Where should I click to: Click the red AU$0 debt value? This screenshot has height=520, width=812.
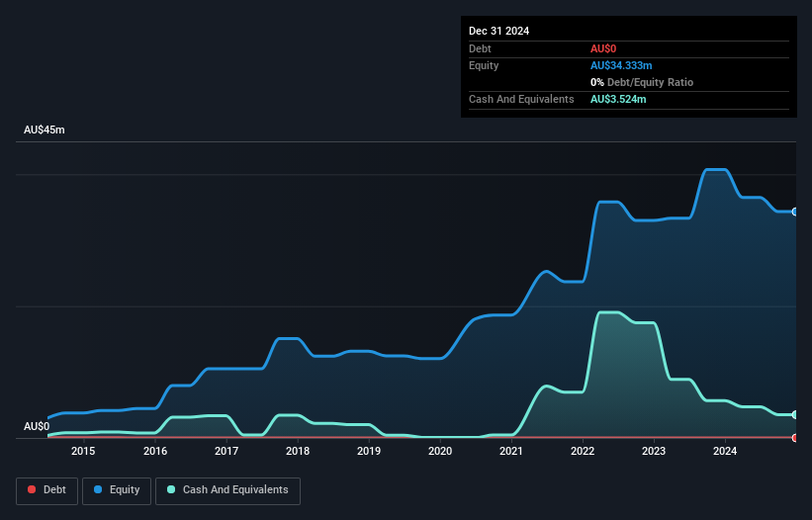pos(603,48)
